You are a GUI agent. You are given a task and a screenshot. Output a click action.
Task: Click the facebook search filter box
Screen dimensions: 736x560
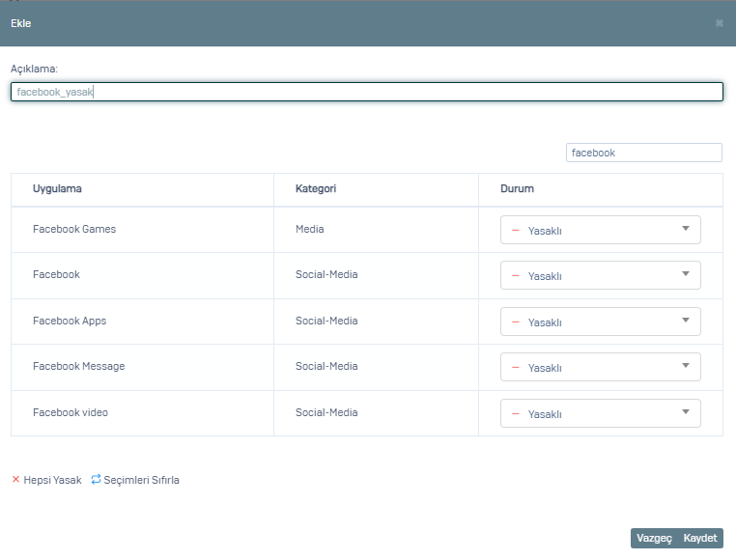tap(643, 153)
